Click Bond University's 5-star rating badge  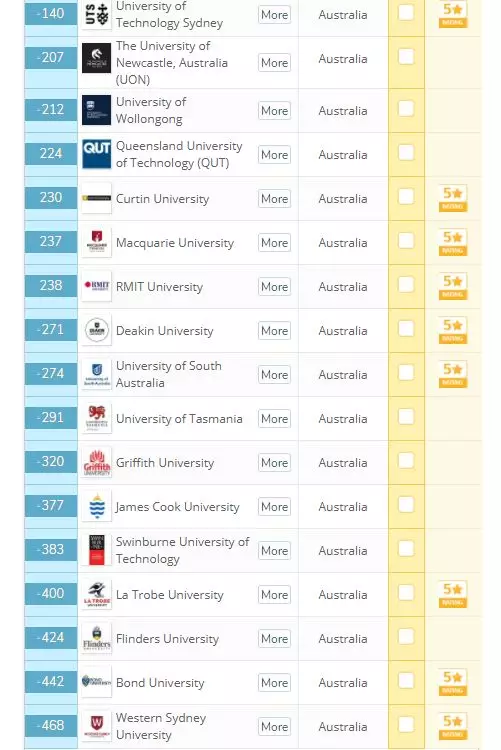point(453,683)
